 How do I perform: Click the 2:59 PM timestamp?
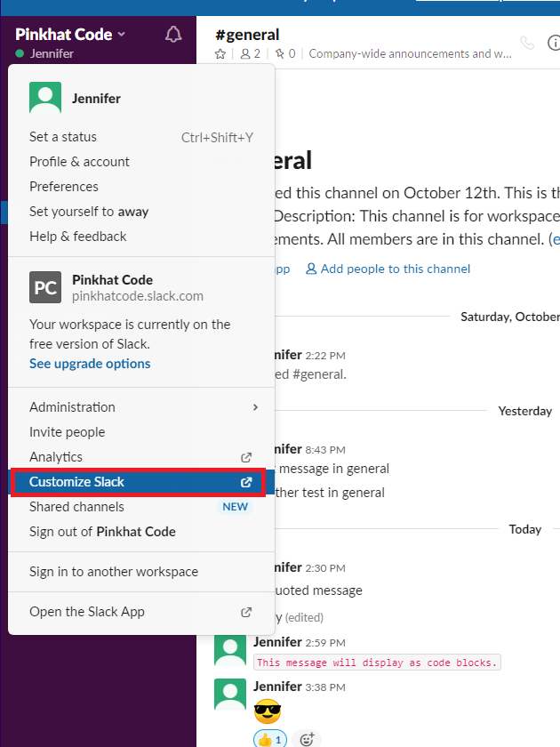(x=325, y=643)
